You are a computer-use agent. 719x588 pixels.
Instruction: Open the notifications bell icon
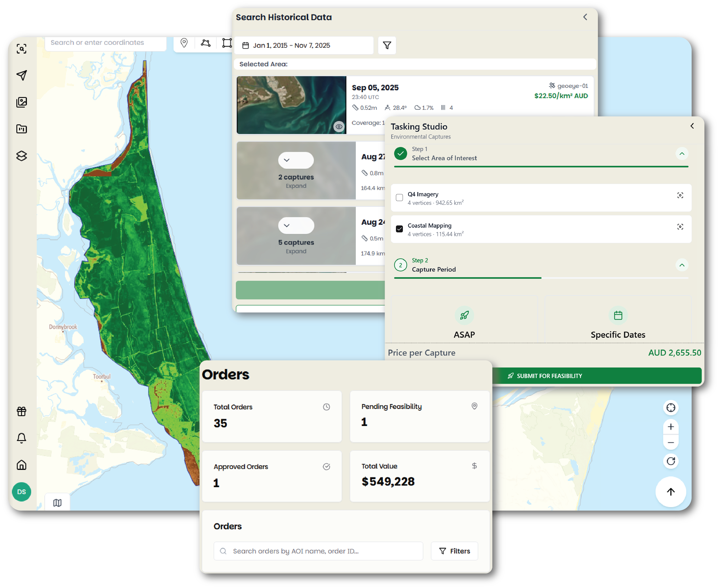coord(22,438)
